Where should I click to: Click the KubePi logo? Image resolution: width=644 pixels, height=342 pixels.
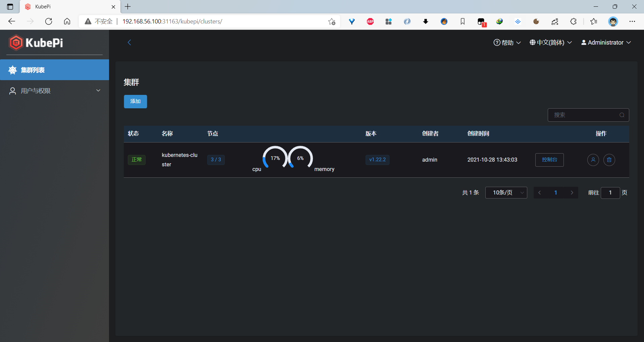pyautogui.click(x=36, y=43)
